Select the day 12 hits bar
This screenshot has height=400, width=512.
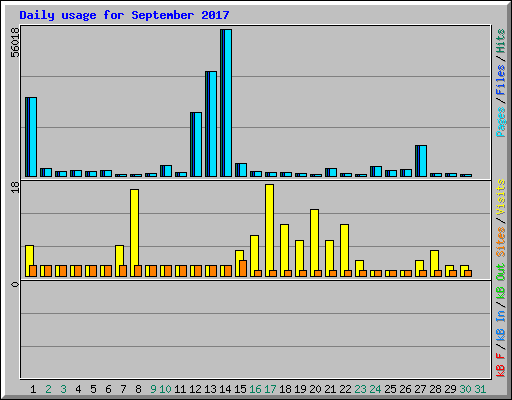coord(196,145)
